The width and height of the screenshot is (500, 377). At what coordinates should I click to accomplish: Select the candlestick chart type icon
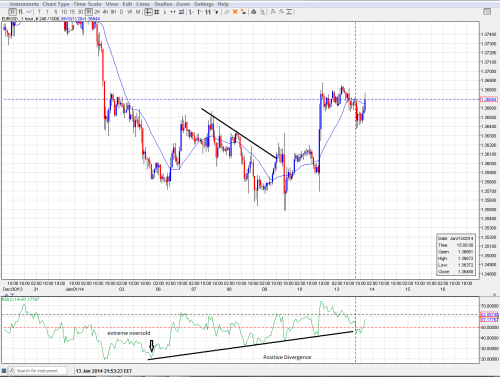point(12,12)
